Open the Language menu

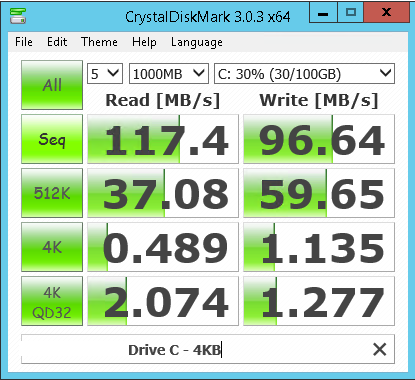tap(197, 42)
